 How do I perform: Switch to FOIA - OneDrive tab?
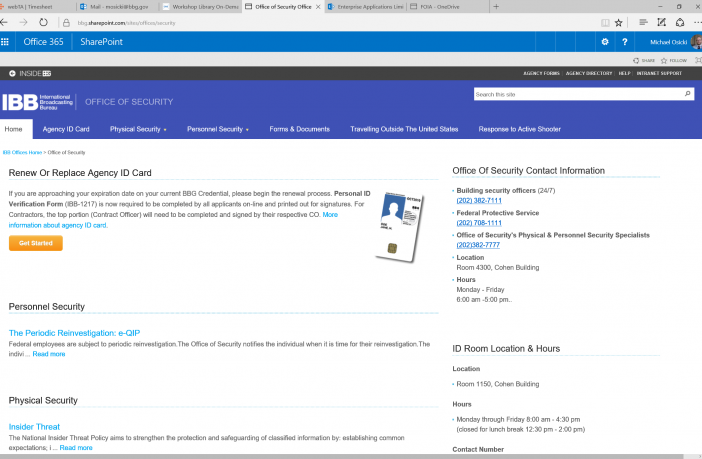[448, 7]
